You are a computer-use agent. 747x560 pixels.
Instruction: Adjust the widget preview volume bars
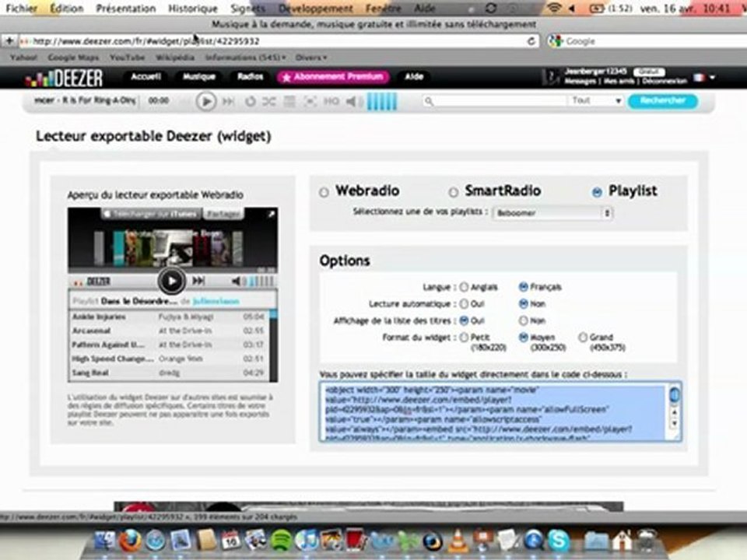coord(261,282)
